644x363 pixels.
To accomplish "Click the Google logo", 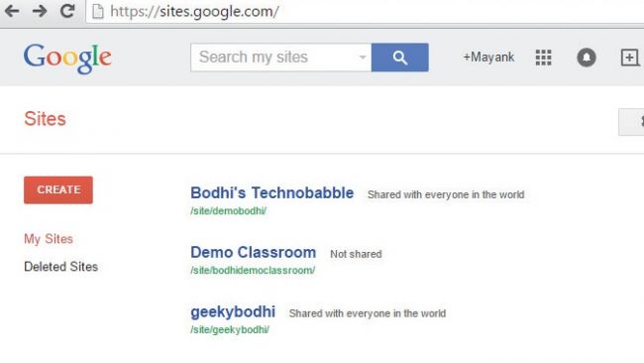I will point(67,59).
